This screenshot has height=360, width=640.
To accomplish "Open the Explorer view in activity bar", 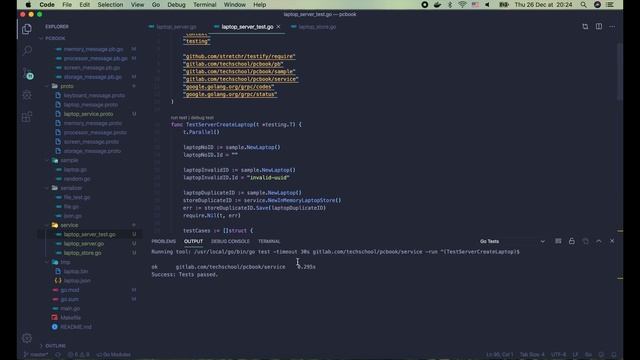I will coord(27,29).
